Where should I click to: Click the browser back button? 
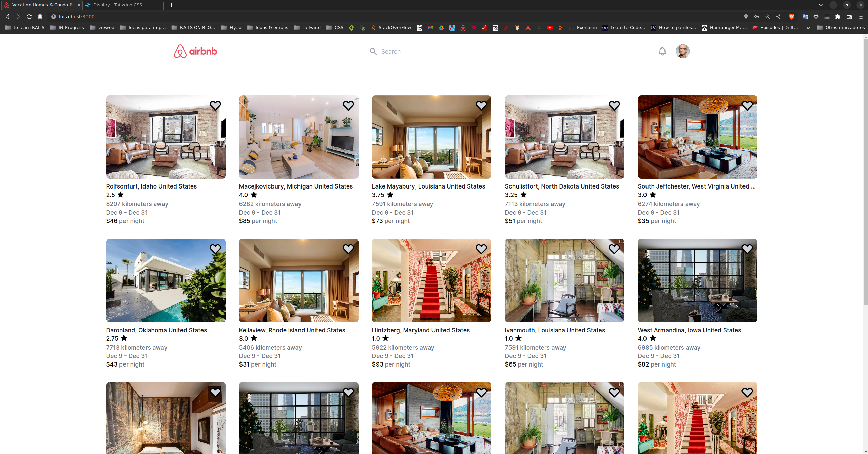click(7, 17)
